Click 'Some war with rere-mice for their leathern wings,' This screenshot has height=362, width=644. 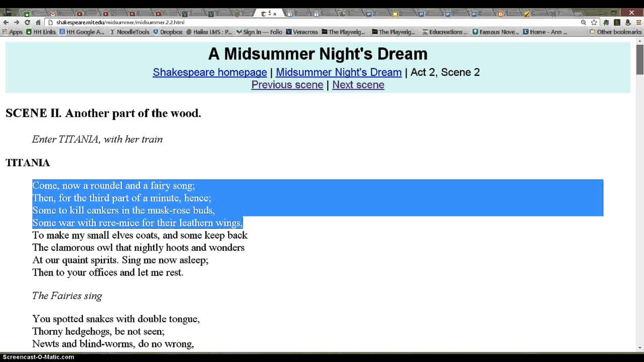click(x=137, y=223)
